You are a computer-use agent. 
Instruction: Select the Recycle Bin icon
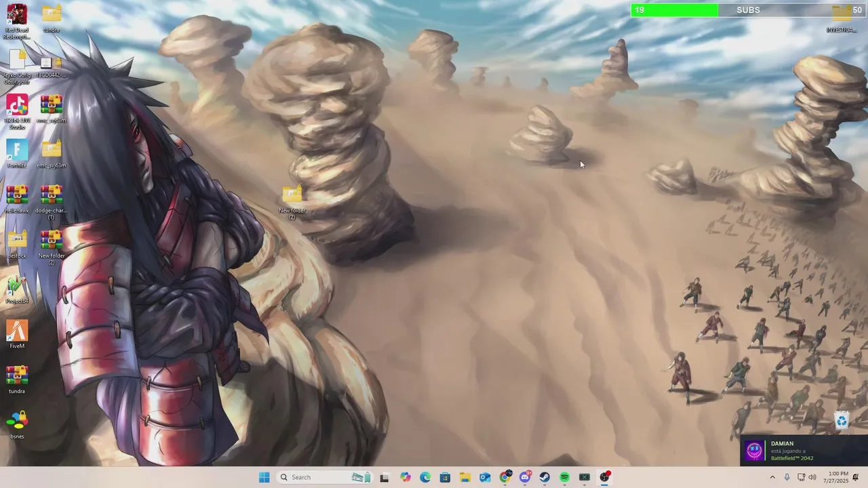[842, 421]
